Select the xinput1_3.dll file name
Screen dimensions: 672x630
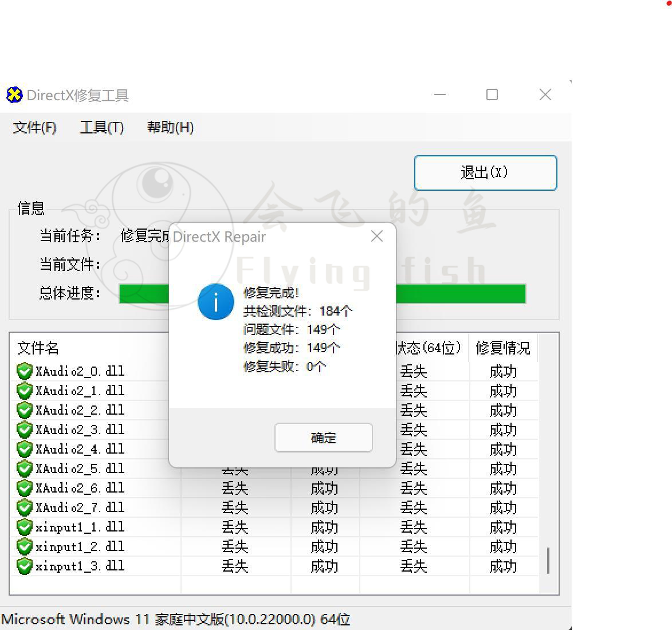click(x=80, y=566)
